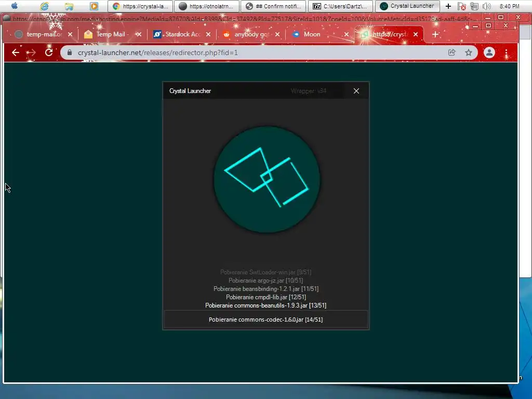Select the commons-beanutils-1.9.3.jar [13/51] log line
Screen dimensions: 532x399
[265, 305]
